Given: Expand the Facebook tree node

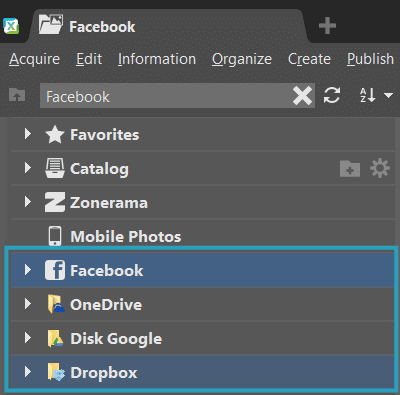Looking at the screenshot, I should click(x=28, y=270).
